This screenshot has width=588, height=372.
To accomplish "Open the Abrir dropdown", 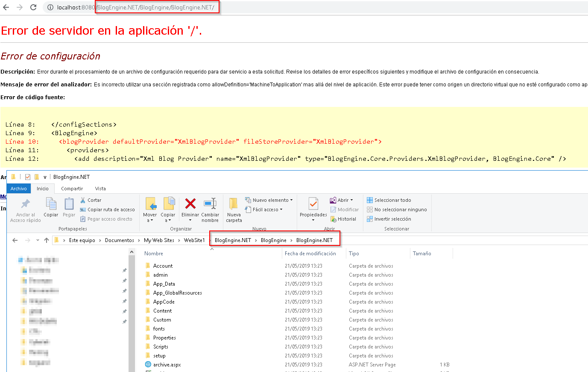I will click(342, 200).
